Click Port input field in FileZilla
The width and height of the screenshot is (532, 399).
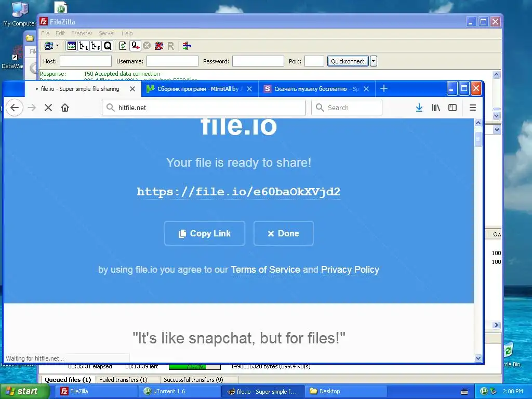click(x=314, y=61)
